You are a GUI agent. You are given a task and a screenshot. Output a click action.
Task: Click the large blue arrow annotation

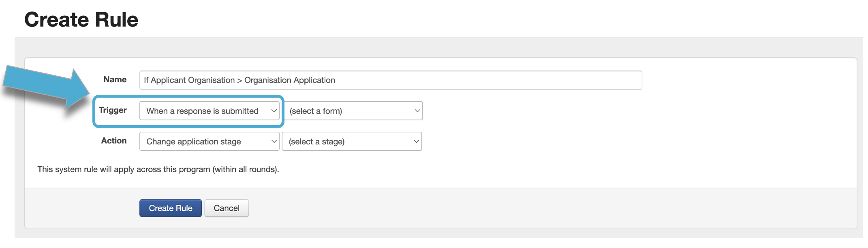point(45,86)
